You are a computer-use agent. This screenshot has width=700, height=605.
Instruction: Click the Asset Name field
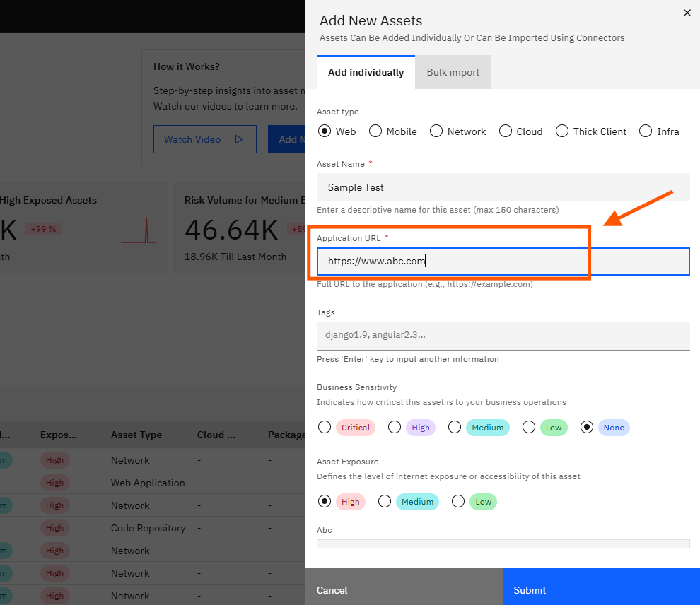[503, 187]
